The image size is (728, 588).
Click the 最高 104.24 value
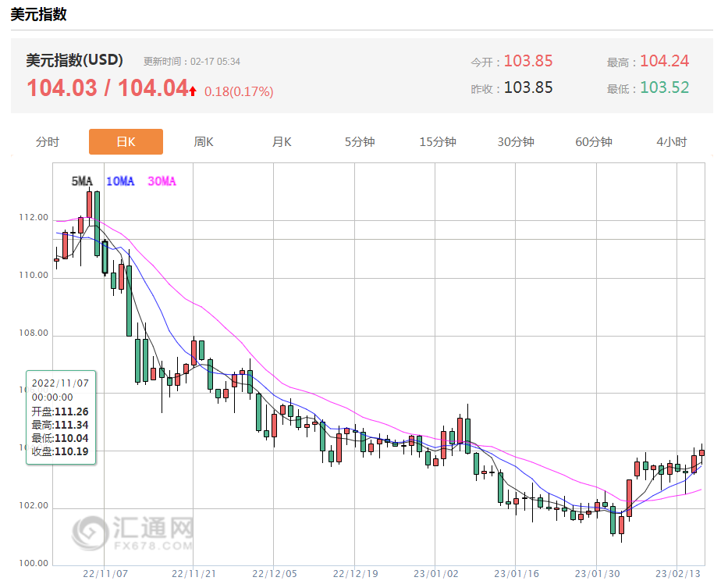(x=664, y=61)
